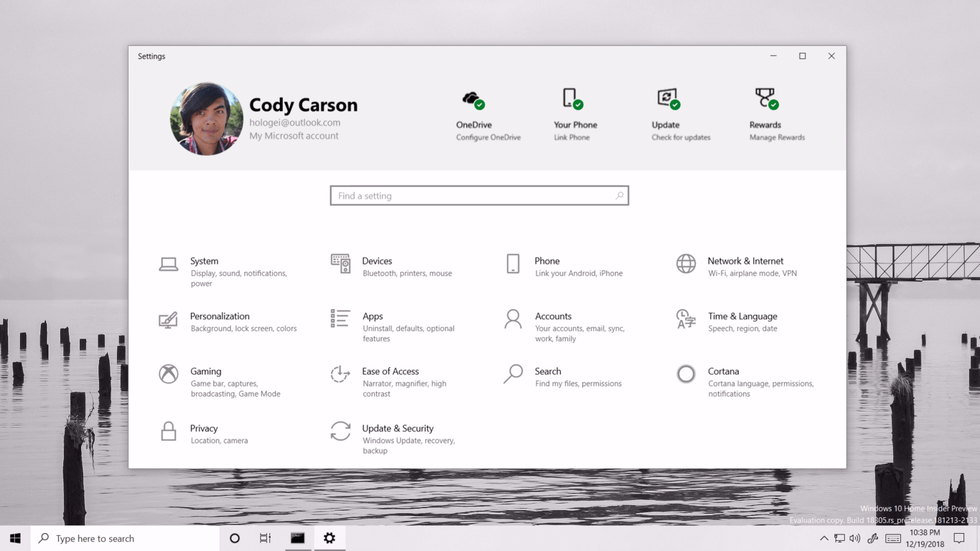Screen dimensions: 980x551
Task: Open the Personalization paintbrush icon
Action: pos(168,319)
